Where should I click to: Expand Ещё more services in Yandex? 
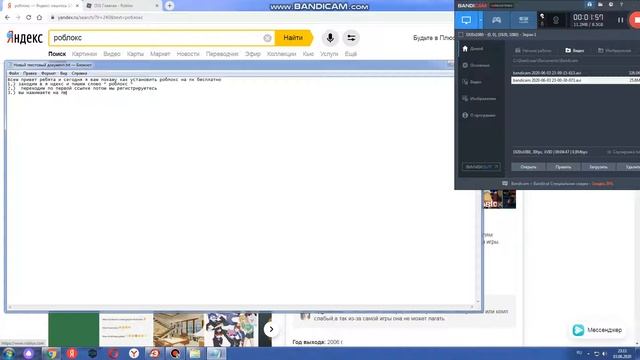[x=351, y=54]
